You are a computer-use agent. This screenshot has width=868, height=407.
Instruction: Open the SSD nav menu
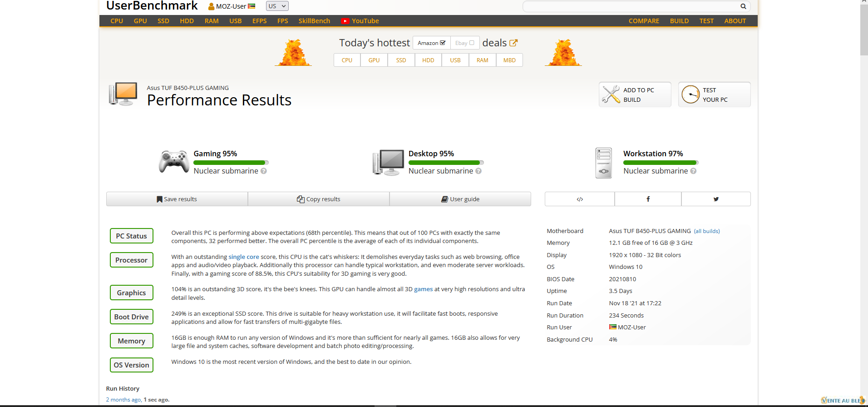pyautogui.click(x=163, y=21)
